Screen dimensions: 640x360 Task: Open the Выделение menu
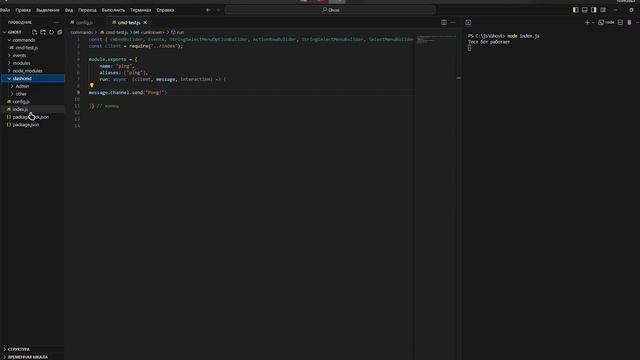pos(48,10)
